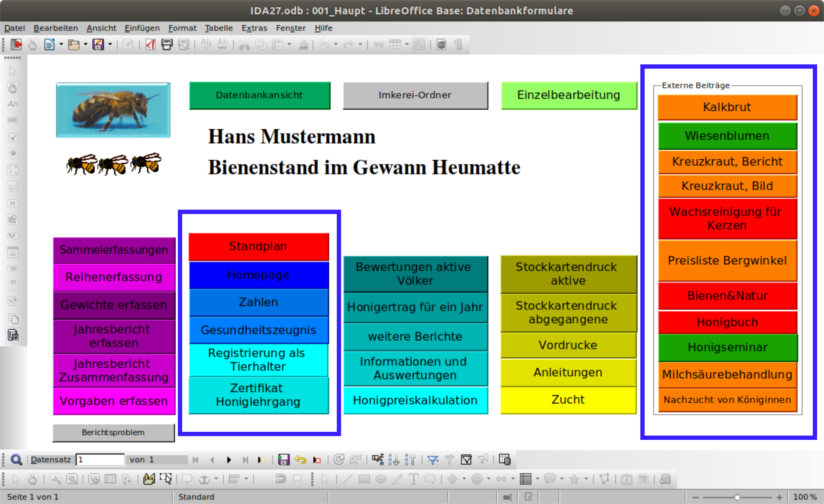Open the Fenster menu
This screenshot has width=824, height=504.
coord(291,28)
